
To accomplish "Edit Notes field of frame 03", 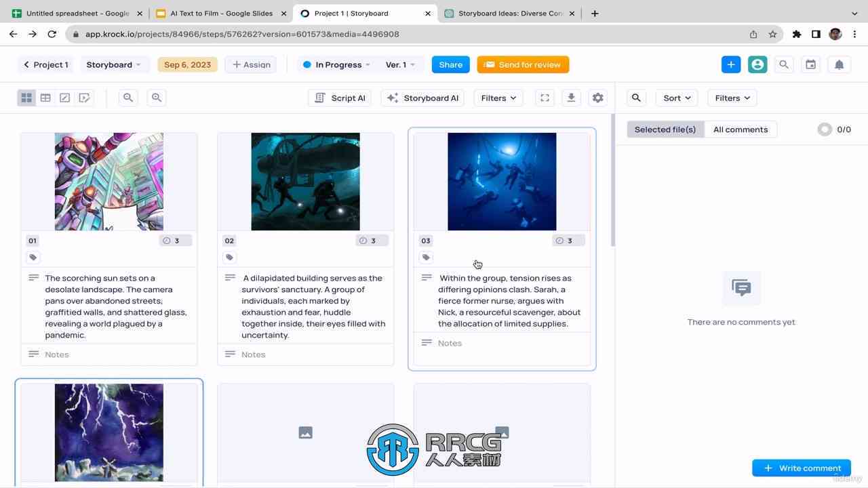I will [502, 343].
